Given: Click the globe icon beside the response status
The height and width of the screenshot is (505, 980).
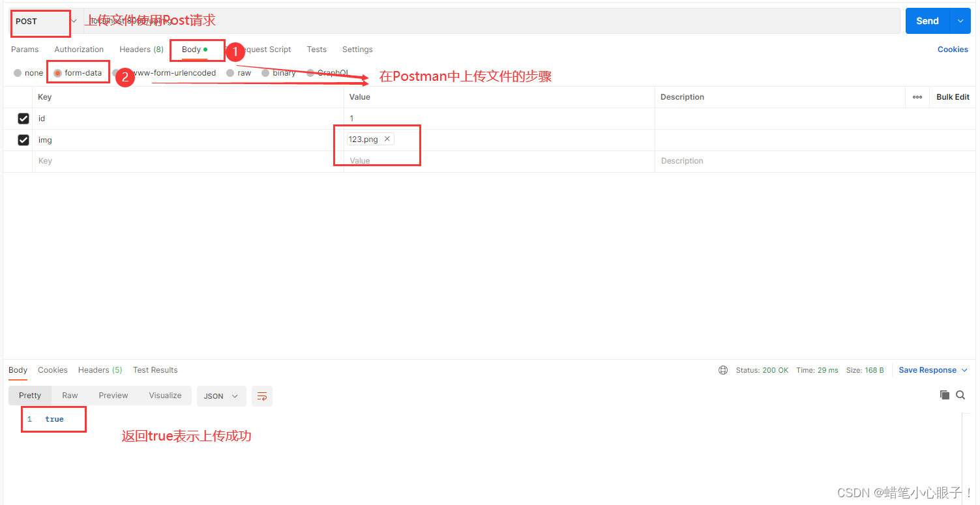Looking at the screenshot, I should click(722, 369).
